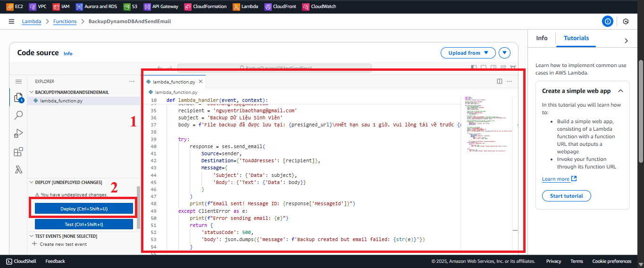Open the Learn more link
This screenshot has width=644, height=268.
559,179
